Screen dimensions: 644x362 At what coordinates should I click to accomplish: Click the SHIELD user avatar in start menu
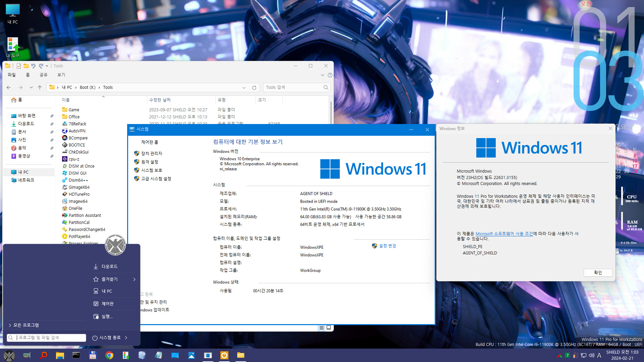tap(115, 245)
